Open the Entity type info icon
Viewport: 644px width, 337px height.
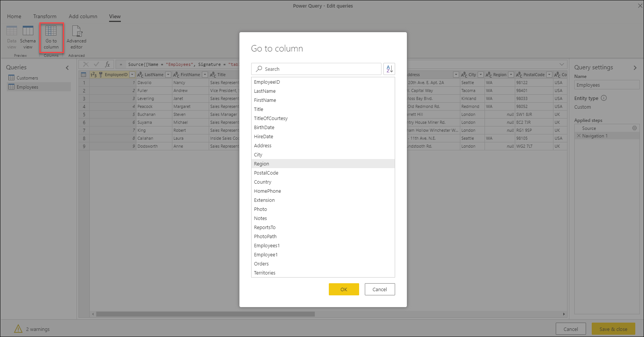pyautogui.click(x=604, y=98)
